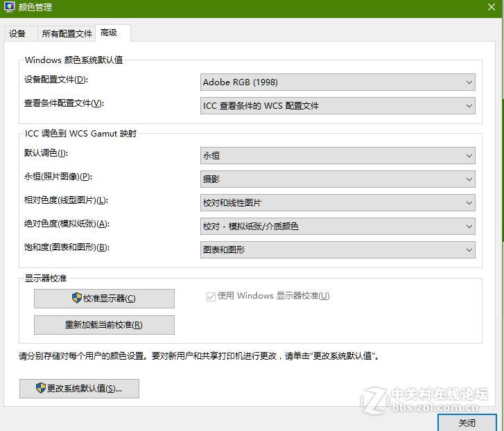Viewport: 504px width, 431px height.
Task: Click the 绝对色度(模拟纸张)(A) label
Action: (x=67, y=224)
